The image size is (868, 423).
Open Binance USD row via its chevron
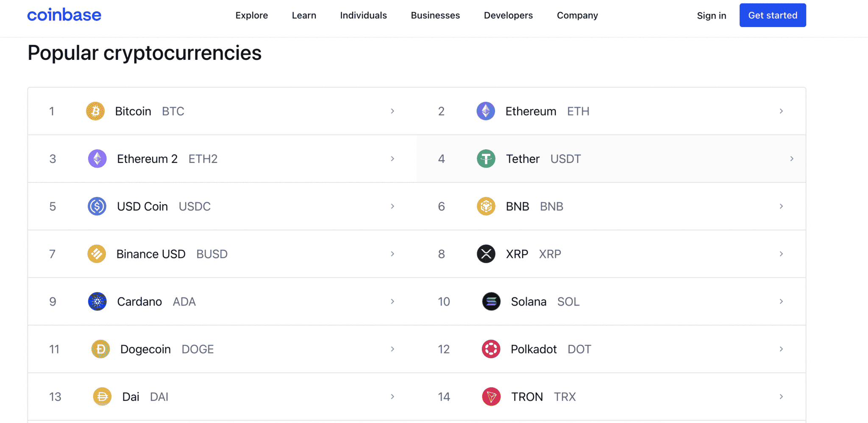pyautogui.click(x=392, y=254)
